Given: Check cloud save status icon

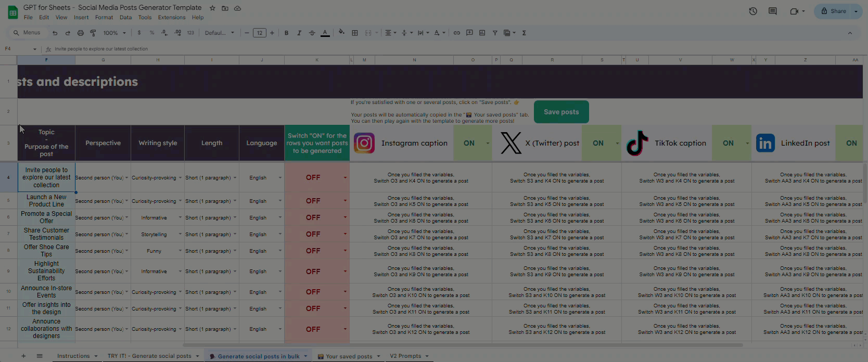Looking at the screenshot, I should pyautogui.click(x=237, y=8).
